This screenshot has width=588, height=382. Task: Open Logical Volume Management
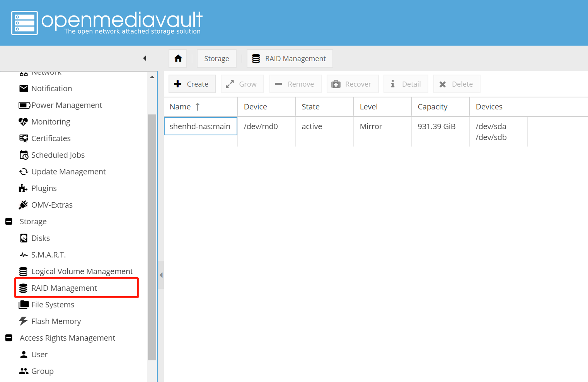click(82, 271)
